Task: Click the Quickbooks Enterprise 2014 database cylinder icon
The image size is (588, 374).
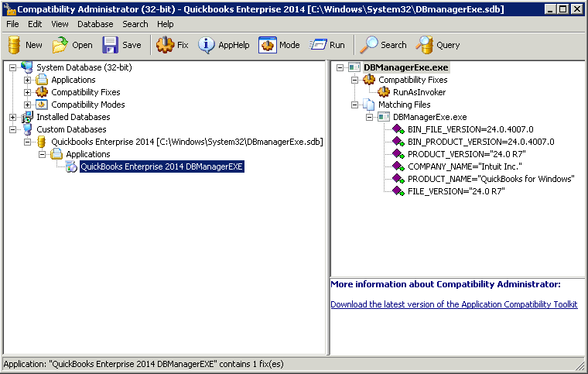Action: point(42,142)
